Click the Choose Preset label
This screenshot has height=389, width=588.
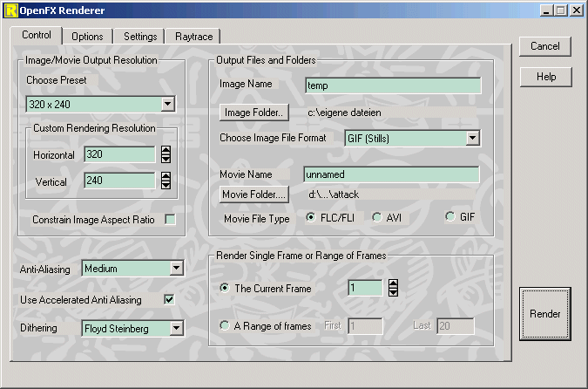point(57,80)
